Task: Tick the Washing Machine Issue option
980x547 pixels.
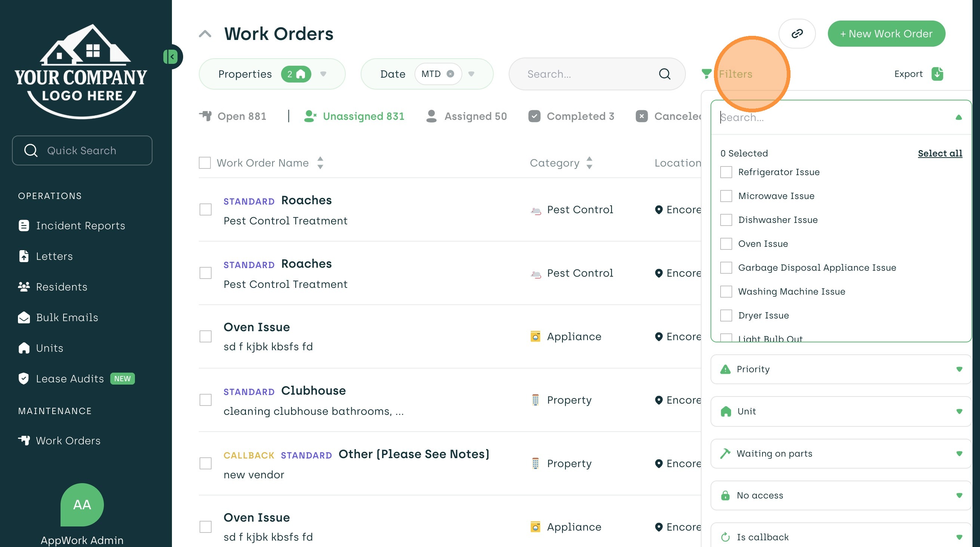Action: [726, 292]
